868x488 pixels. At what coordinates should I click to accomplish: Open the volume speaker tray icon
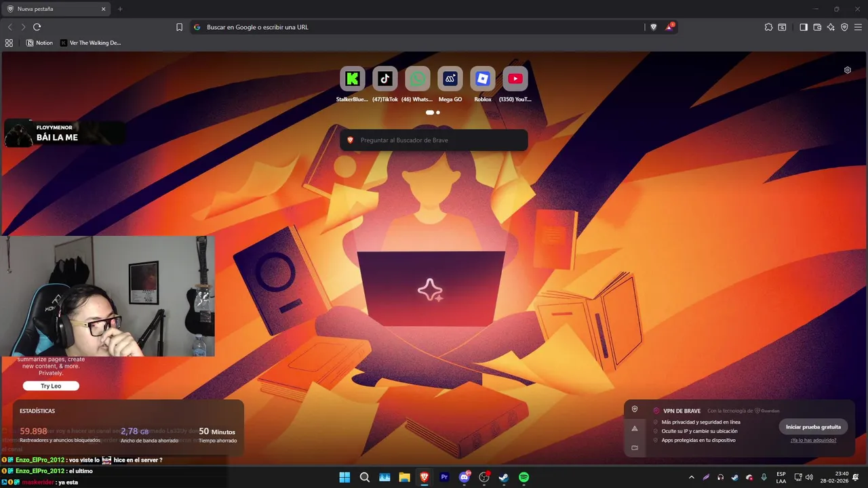click(x=809, y=477)
